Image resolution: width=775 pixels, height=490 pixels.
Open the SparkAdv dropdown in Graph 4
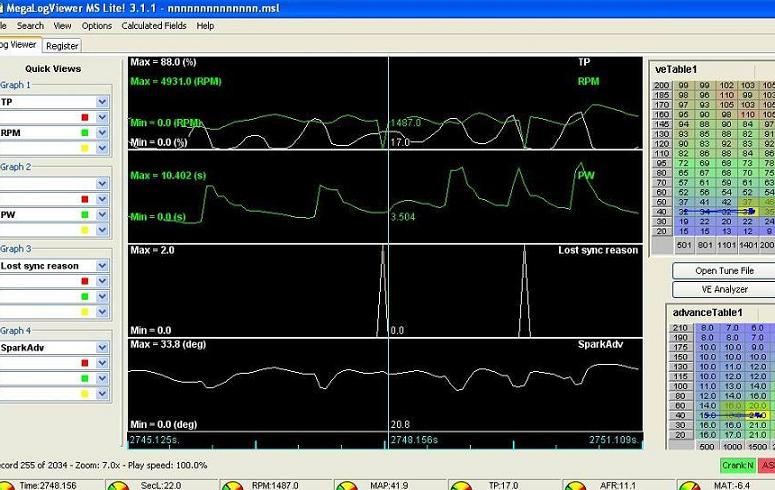102,348
